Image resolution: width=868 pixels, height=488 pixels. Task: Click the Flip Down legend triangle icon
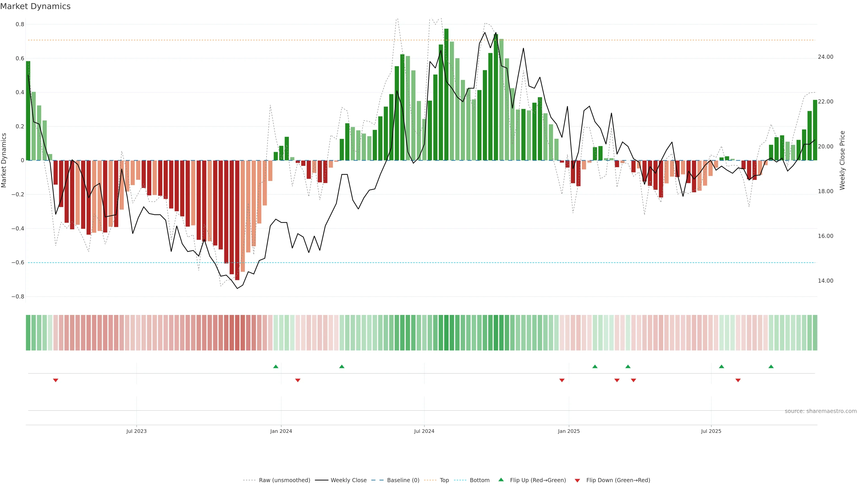(x=577, y=481)
